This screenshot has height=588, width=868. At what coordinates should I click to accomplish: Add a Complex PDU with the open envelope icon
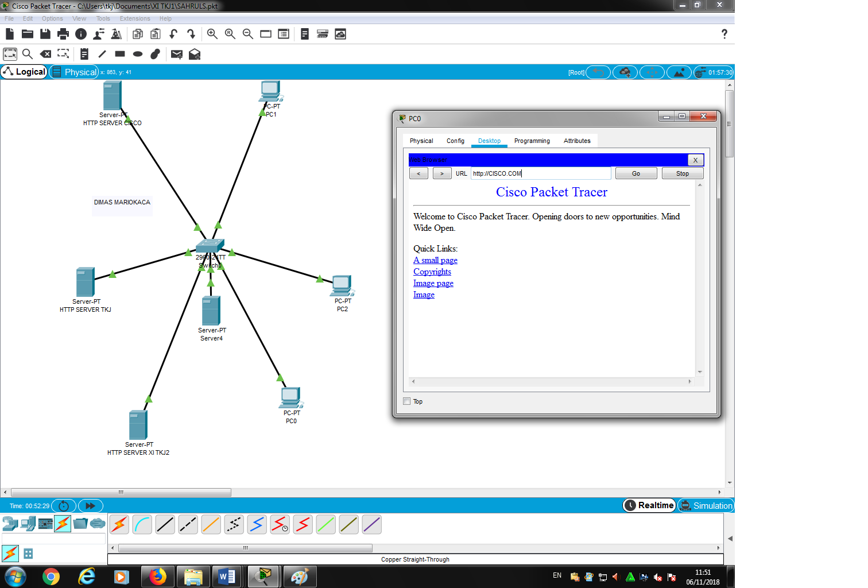(x=195, y=54)
